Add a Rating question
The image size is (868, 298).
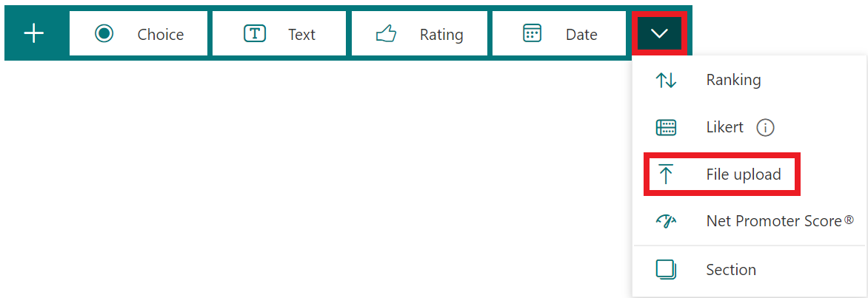[420, 34]
